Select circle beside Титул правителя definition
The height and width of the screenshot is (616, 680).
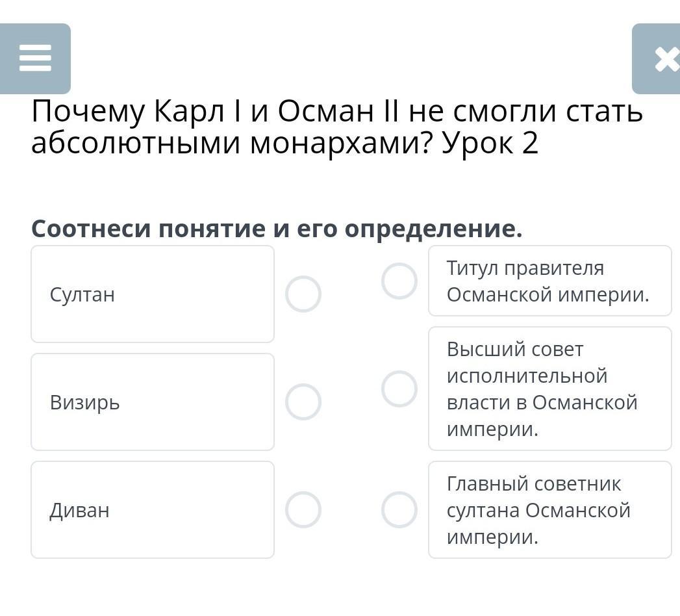point(399,281)
